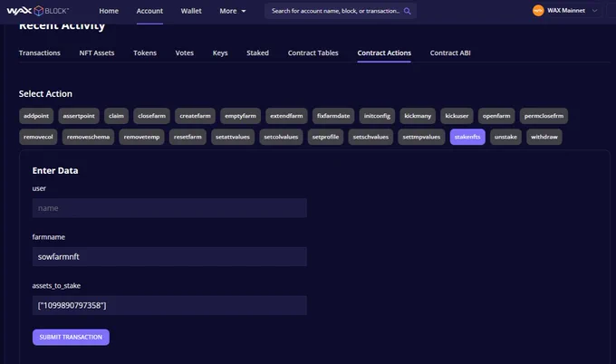616x364 pixels.
Task: Select the resetfarm action
Action: tap(188, 137)
